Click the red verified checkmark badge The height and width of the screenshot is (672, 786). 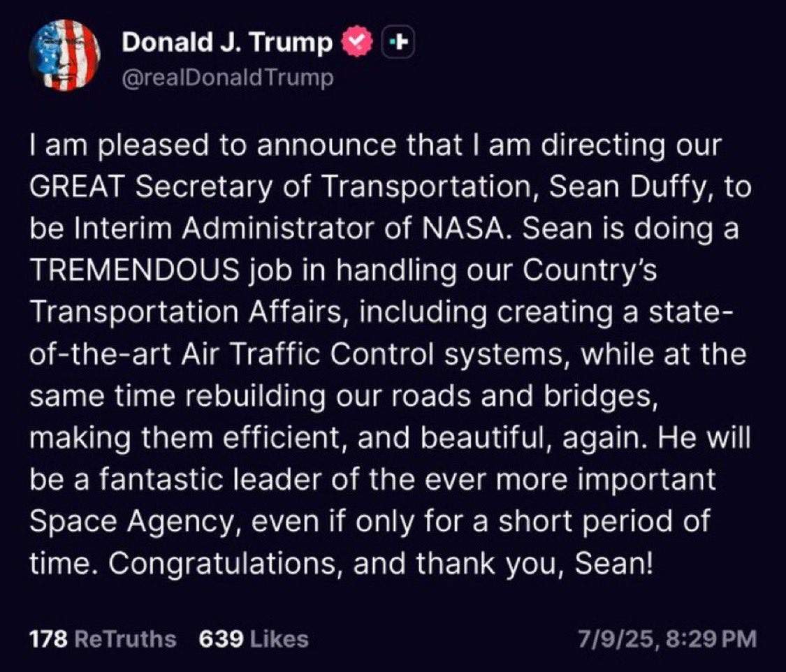click(358, 42)
